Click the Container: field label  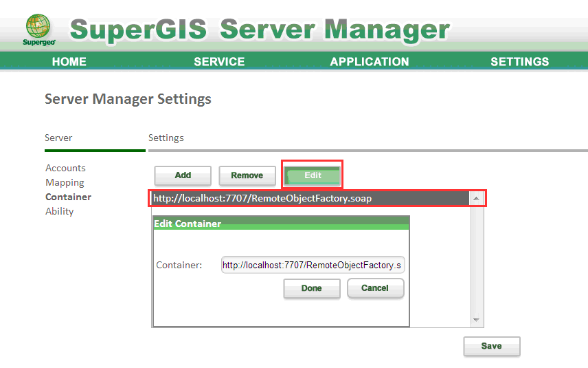pos(179,265)
